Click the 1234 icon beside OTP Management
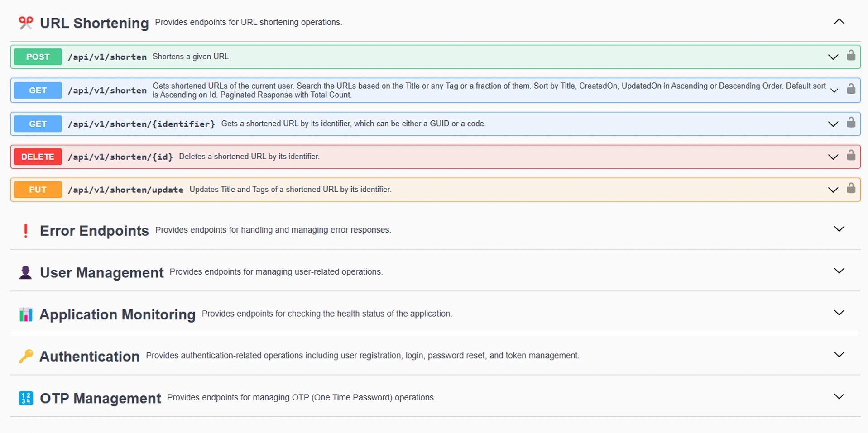 coord(26,398)
